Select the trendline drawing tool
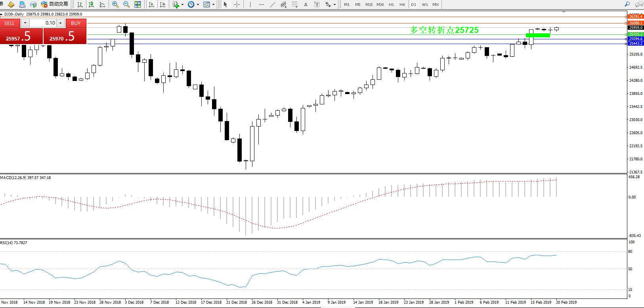Viewport: 644px width, 308px height. click(272, 4)
